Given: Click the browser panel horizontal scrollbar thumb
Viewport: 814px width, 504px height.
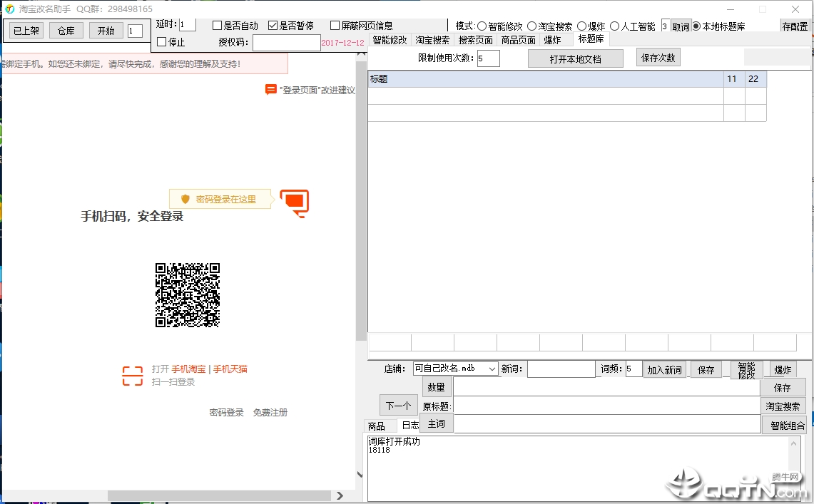Looking at the screenshot, I should click(x=219, y=495).
